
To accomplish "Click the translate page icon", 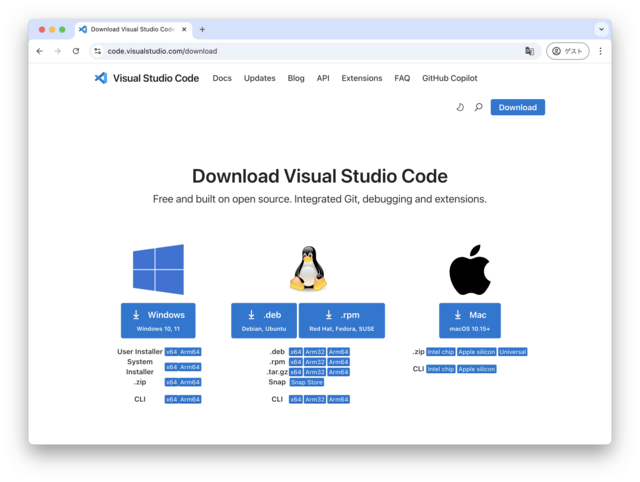I will [529, 51].
